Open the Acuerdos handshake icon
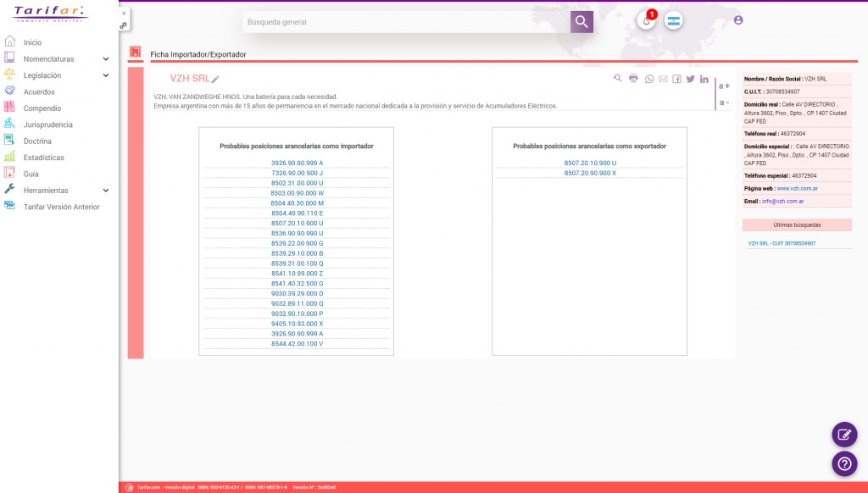Viewport: 868px width, 493px height. point(9,91)
